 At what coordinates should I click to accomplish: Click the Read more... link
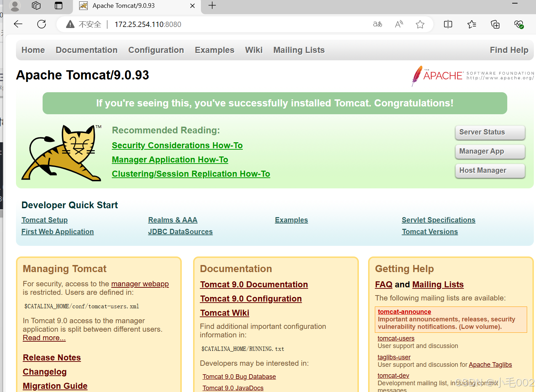[x=44, y=338]
